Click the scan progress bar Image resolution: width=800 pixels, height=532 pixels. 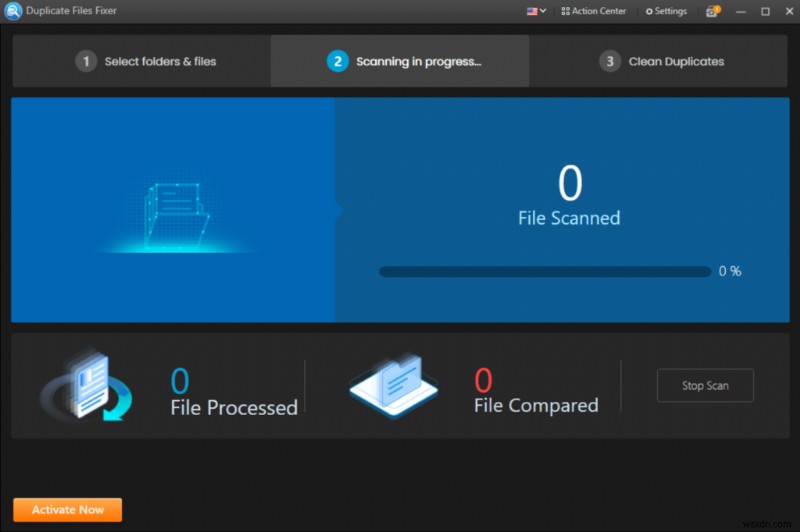[545, 271]
